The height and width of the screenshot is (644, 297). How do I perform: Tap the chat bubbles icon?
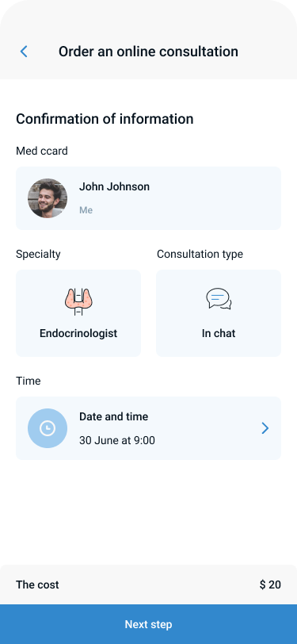point(219,298)
